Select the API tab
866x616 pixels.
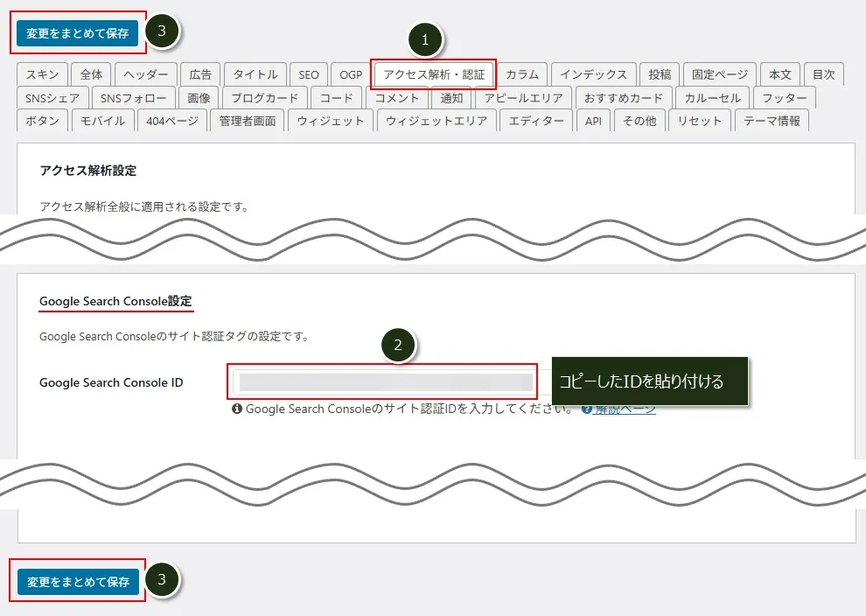593,121
